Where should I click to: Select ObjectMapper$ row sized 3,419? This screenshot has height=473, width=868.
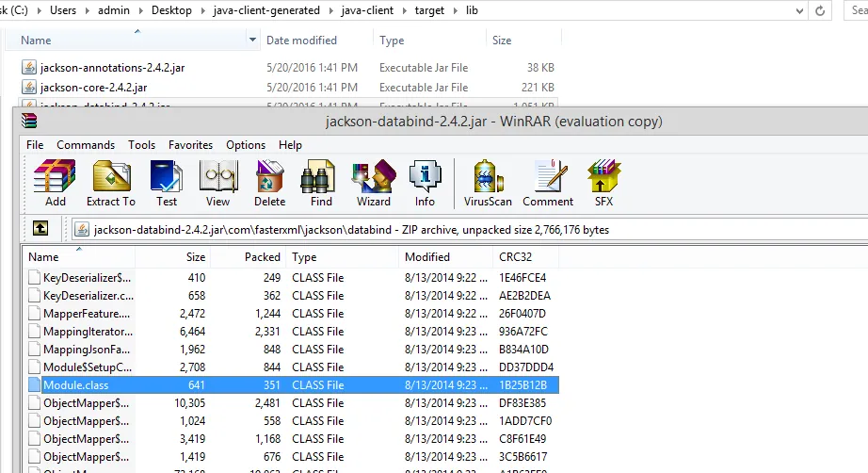[x=292, y=439]
